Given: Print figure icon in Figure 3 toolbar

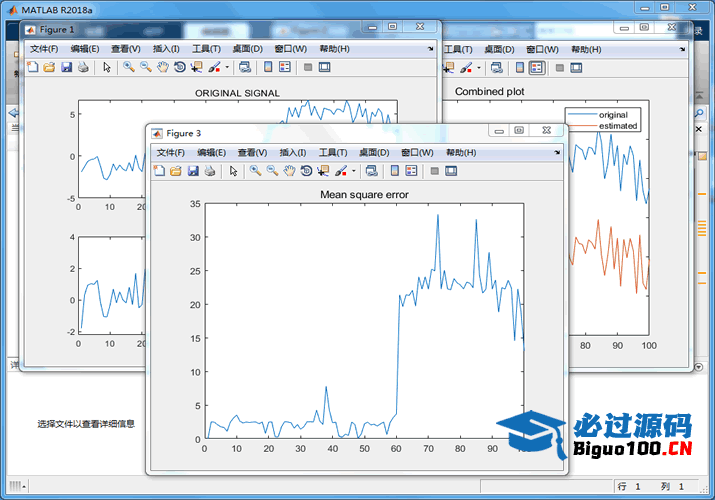Looking at the screenshot, I should point(209,171).
